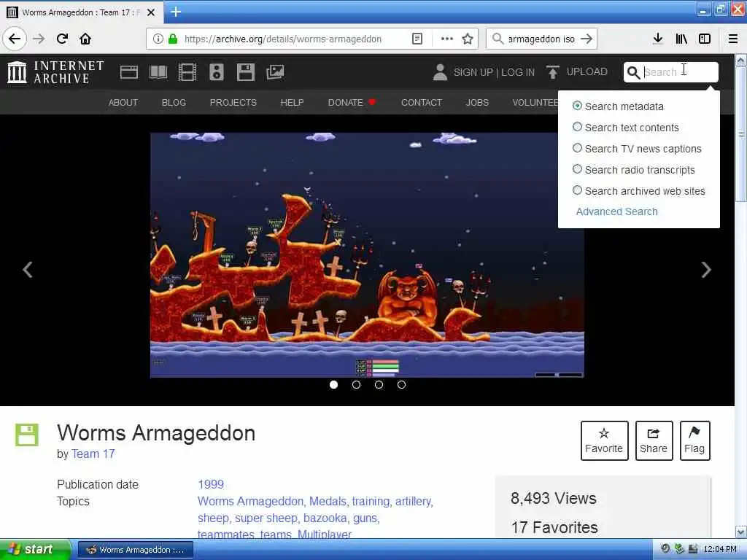Open the page actions three-dots menu
747x560 pixels.
pyautogui.click(x=447, y=39)
